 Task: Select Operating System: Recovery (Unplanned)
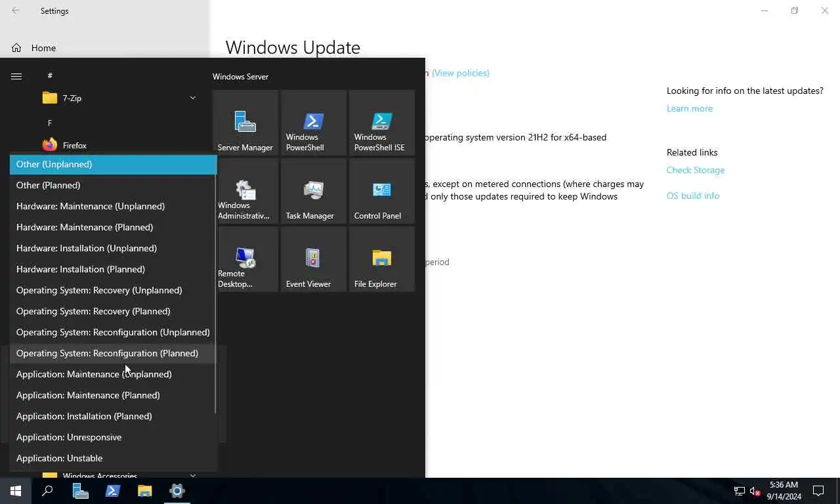point(113,290)
